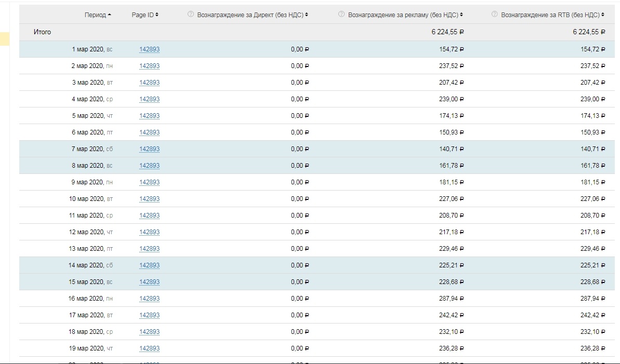Click help icon for Вознаграждение за Директ

[191, 14]
